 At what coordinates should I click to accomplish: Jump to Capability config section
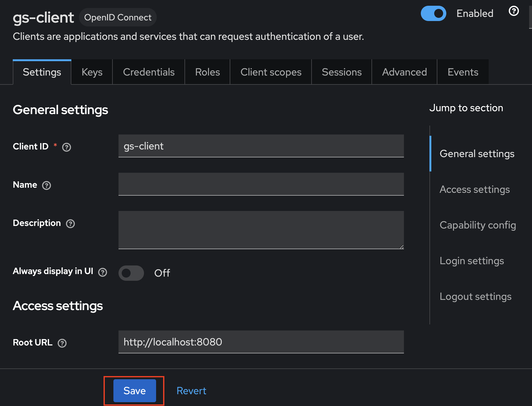point(478,225)
